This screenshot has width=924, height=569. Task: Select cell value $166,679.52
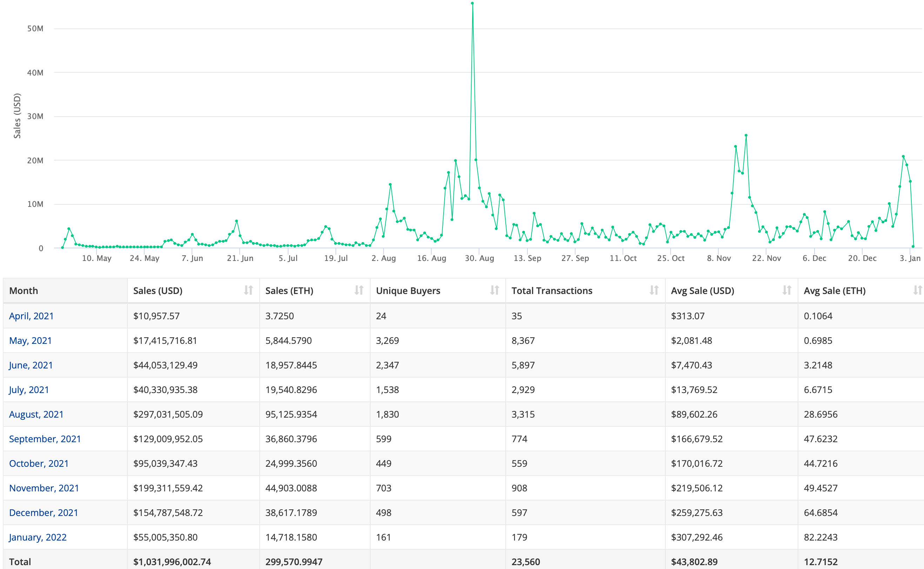[697, 439]
